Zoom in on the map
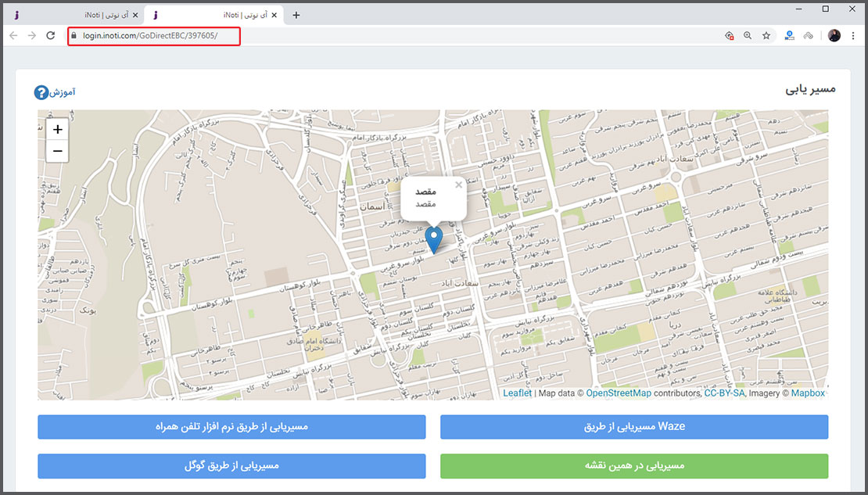 [x=58, y=130]
